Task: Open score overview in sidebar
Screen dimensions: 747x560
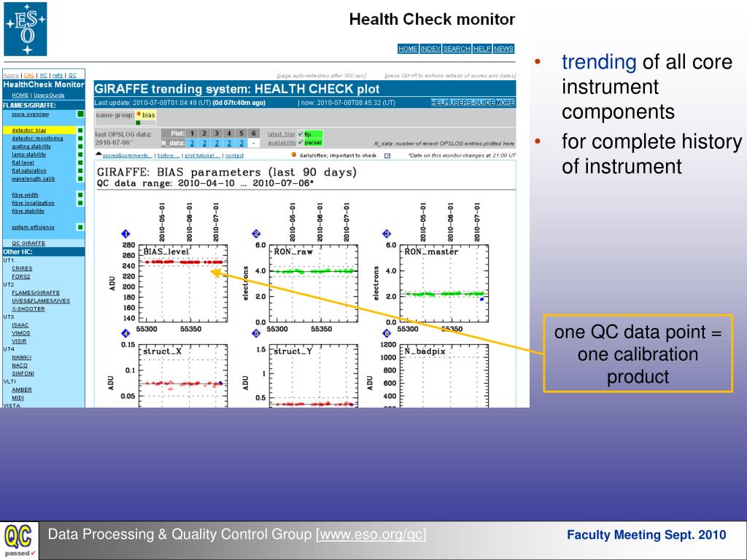Action: (x=31, y=114)
